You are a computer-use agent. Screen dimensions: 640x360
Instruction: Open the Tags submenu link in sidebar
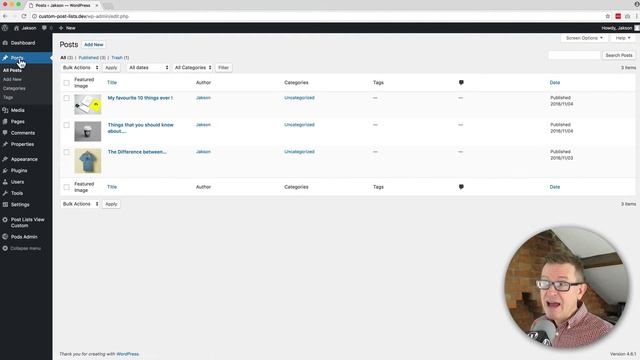click(x=8, y=98)
